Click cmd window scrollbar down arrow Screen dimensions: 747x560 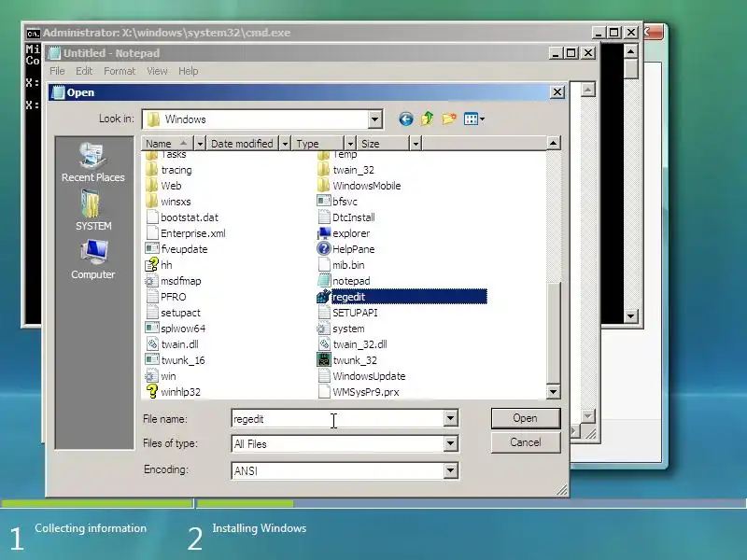click(x=631, y=315)
